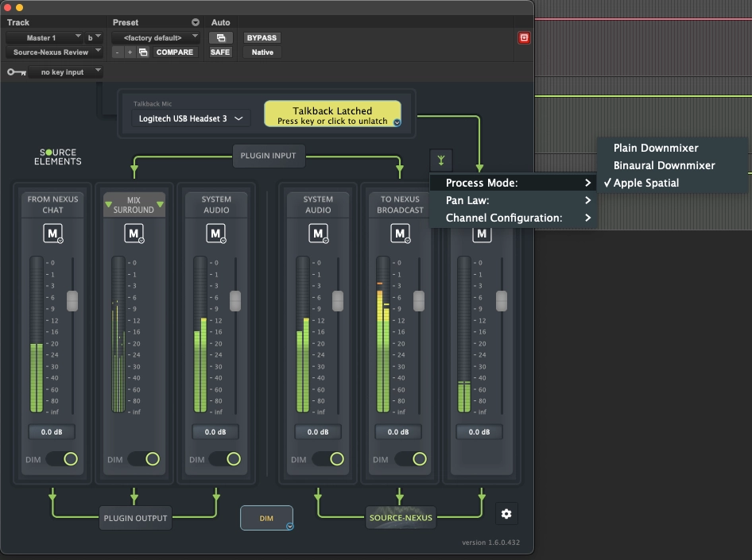The image size is (752, 560).
Task: Click the From Nexus Chat 0.0 dB field
Action: 52,431
